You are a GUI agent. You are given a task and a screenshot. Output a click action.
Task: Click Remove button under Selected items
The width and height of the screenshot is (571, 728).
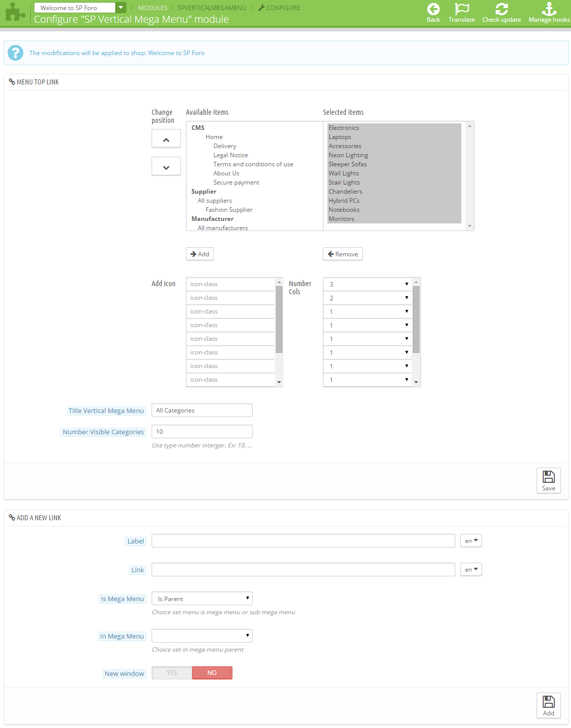(343, 254)
